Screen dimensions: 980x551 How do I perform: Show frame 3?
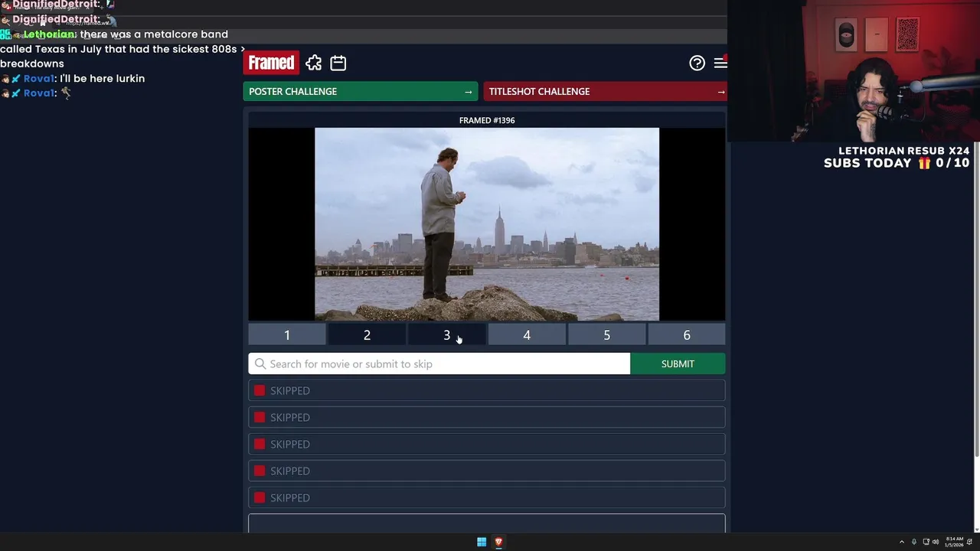tap(447, 334)
